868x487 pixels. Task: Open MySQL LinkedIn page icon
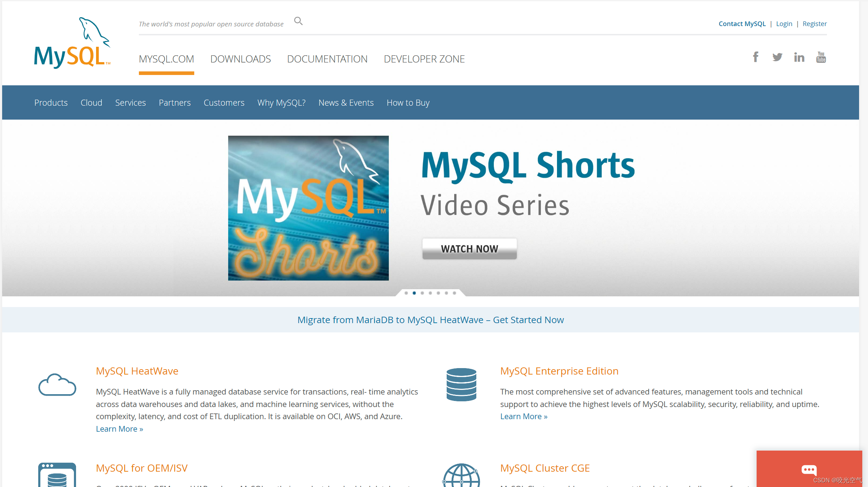(799, 57)
